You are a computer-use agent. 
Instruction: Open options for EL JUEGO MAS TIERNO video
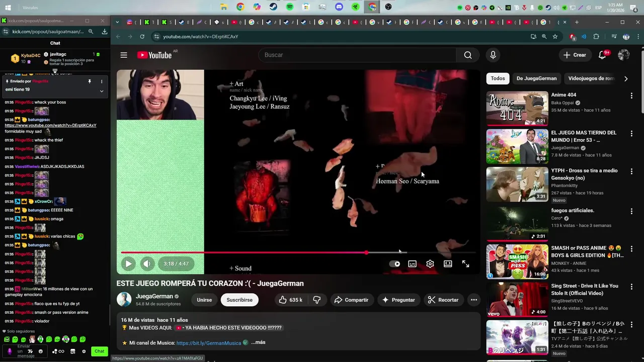pos(631,133)
